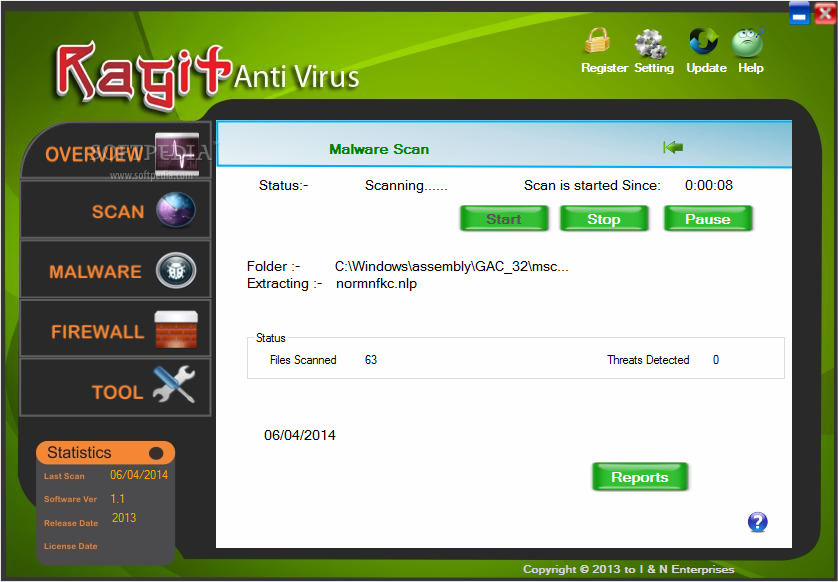
Task: Click the Malware Scan heading
Action: point(379,149)
